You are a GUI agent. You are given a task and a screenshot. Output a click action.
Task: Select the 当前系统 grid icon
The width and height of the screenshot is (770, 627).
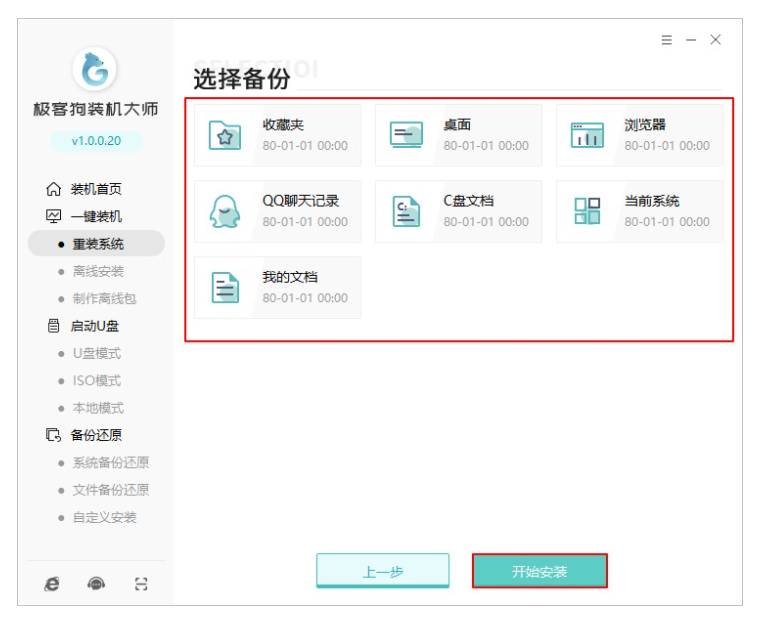[x=587, y=211]
